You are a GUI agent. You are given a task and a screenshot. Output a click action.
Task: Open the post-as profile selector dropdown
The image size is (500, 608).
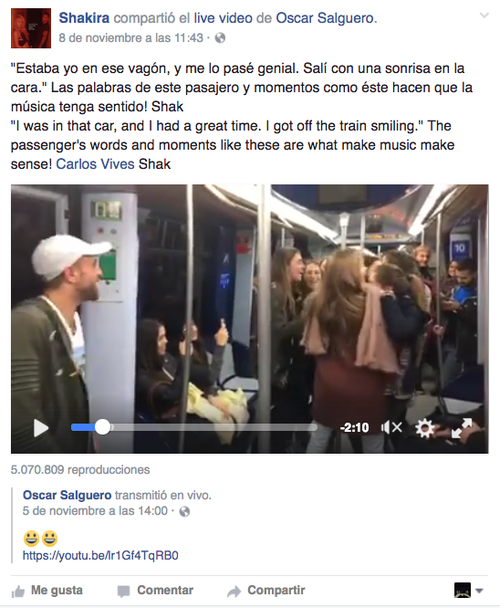click(x=469, y=591)
